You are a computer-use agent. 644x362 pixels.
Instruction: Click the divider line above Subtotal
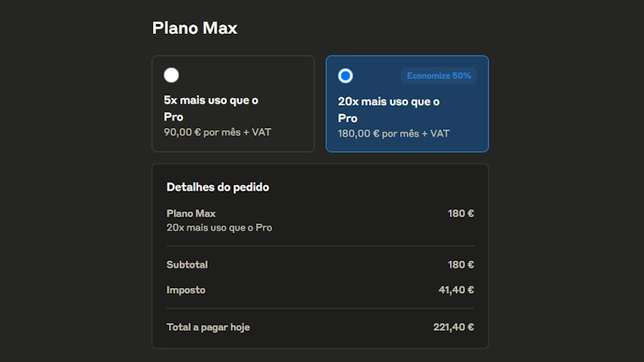320,246
